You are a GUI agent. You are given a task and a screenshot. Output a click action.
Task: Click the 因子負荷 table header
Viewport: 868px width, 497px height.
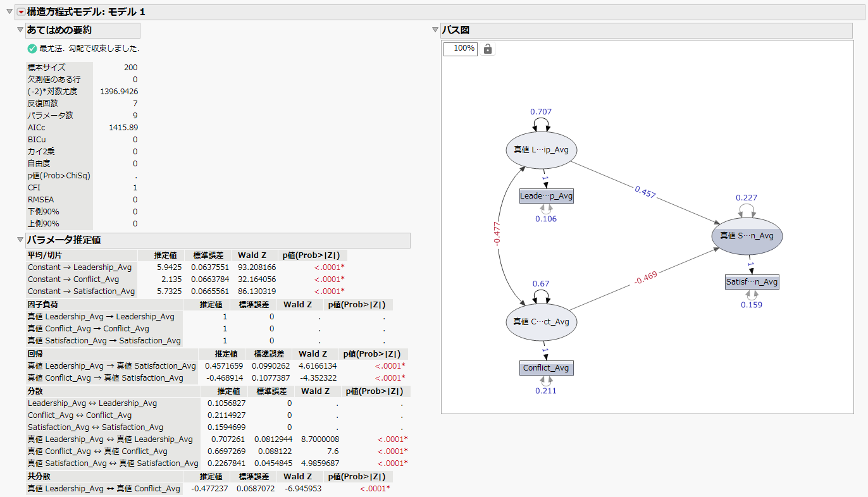(x=42, y=305)
